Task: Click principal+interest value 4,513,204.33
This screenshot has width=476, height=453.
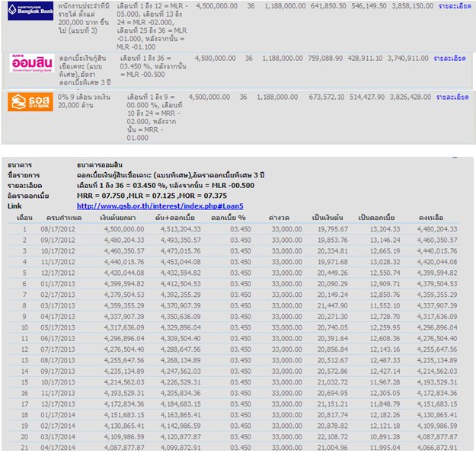Action: pos(180,229)
